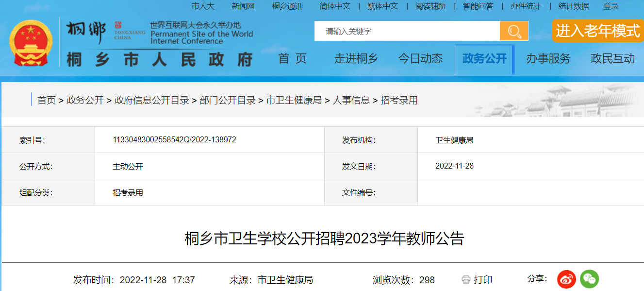Switch to 简体中文 language
The width and height of the screenshot is (644, 291).
(335, 6)
